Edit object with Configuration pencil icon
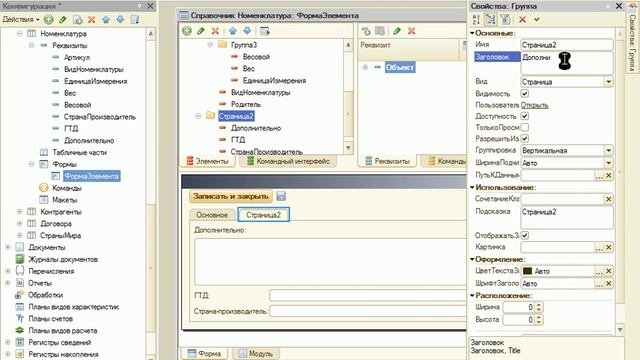640x360 pixels. point(62,19)
